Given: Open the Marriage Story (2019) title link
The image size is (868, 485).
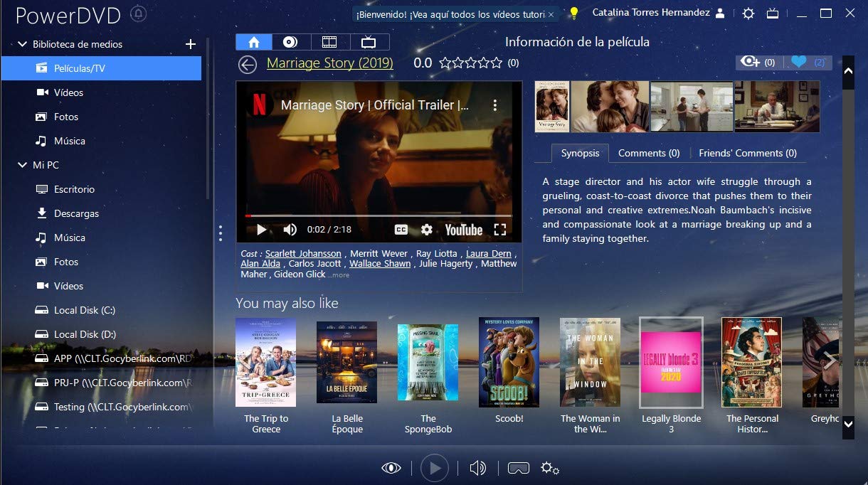Looking at the screenshot, I should pyautogui.click(x=330, y=63).
